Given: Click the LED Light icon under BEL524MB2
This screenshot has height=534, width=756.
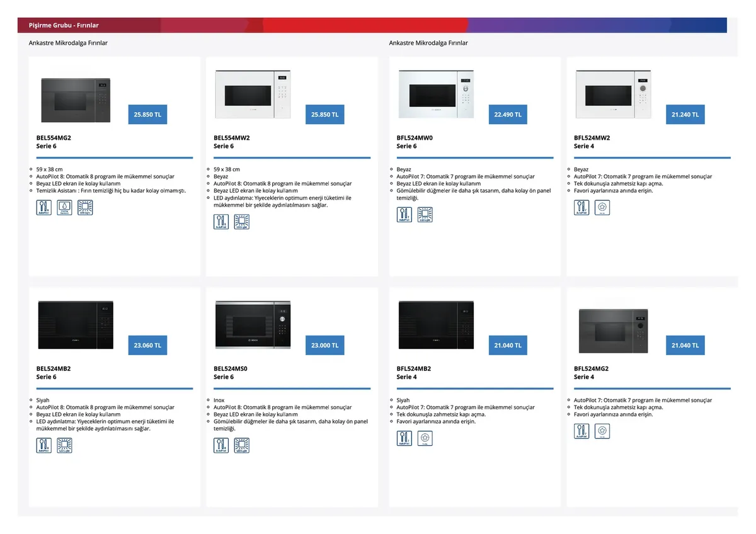Looking at the screenshot, I should click(64, 446).
